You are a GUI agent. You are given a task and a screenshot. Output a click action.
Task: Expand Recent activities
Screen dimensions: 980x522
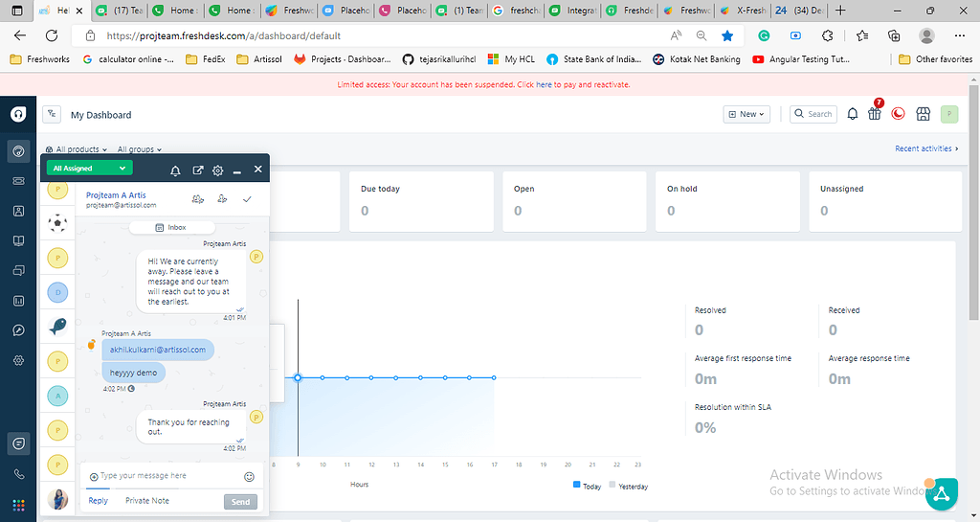(x=926, y=148)
